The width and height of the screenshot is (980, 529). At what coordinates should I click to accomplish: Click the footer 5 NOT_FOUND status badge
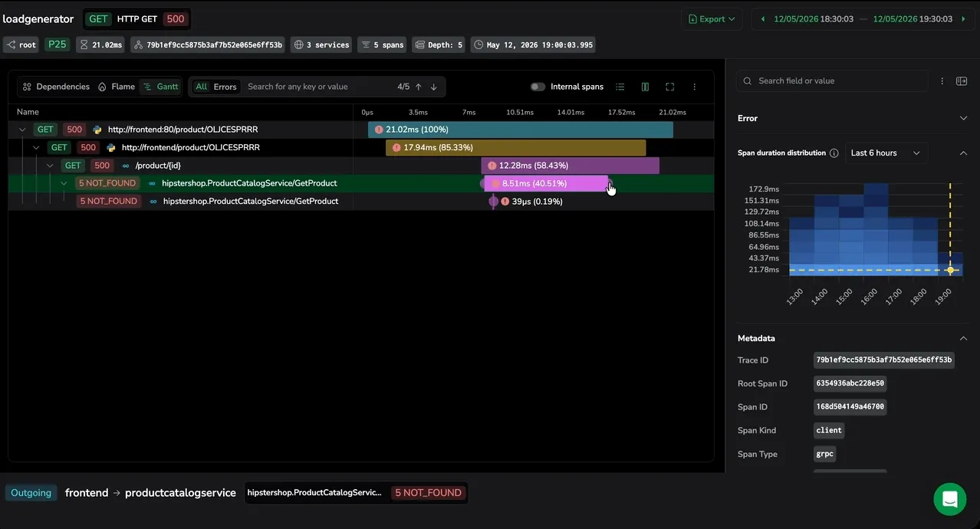(x=428, y=493)
